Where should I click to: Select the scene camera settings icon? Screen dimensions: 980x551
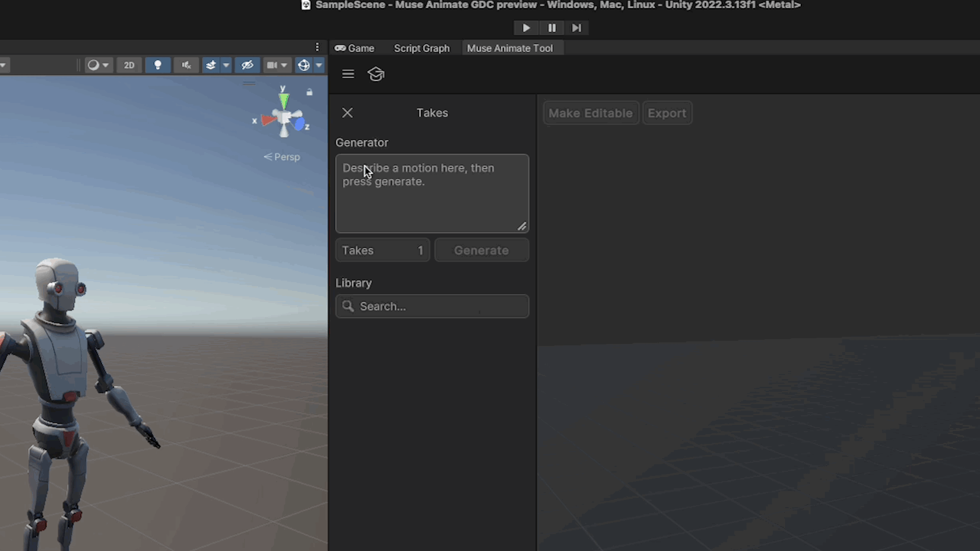tap(272, 65)
